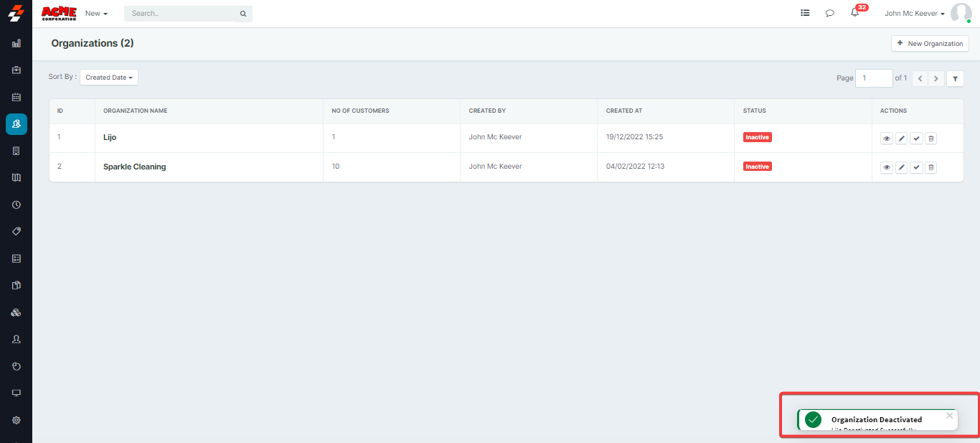Click the Inactive badge for Lijo
Screen dimensions: 980x443
[x=757, y=137]
